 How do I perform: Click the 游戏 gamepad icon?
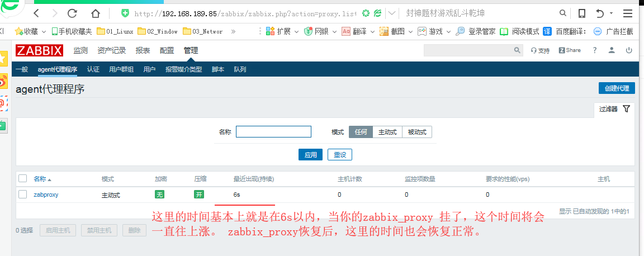coord(422,31)
